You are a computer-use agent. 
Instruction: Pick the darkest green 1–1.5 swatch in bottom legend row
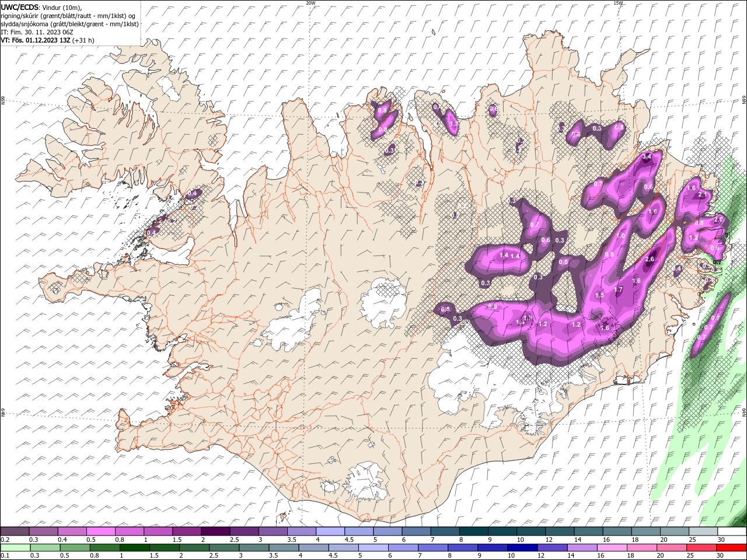135,548
